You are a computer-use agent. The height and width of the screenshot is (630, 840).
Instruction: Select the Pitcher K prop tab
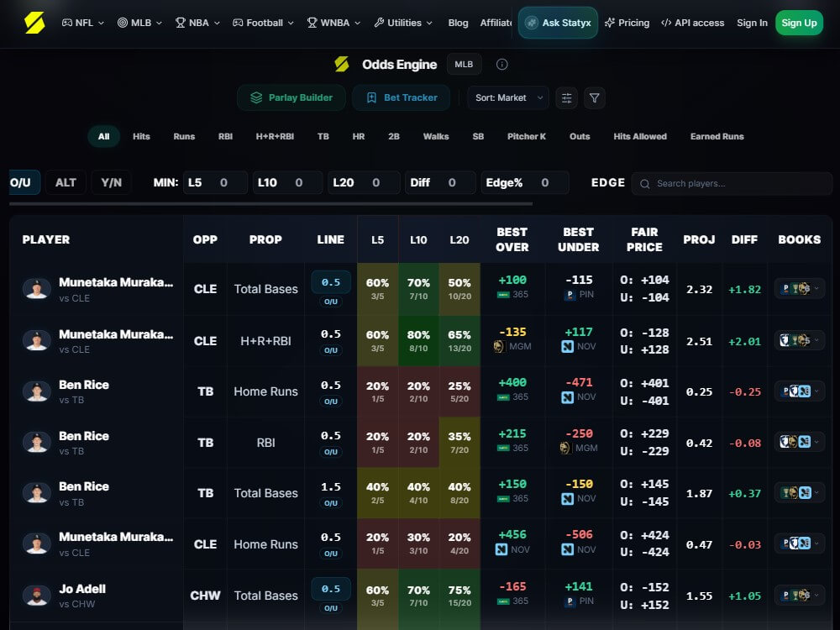coord(527,137)
